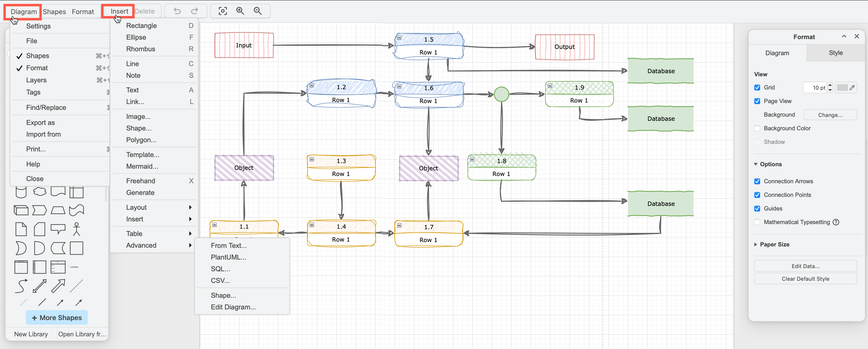Screen dimensions: 868x349
Task: Click the Redo arrow in the toolbar
Action: 194,11
